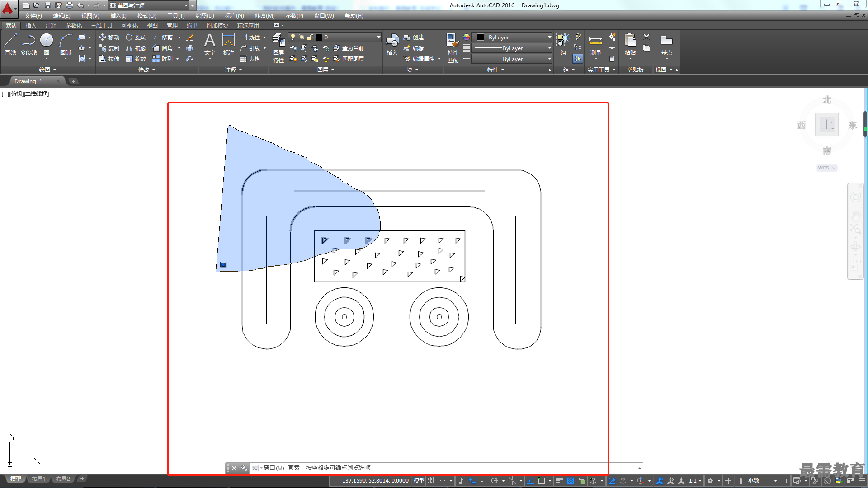868x488 pixels.
Task: Open the annotation scale 1:1 dropdown
Action: click(x=695, y=481)
